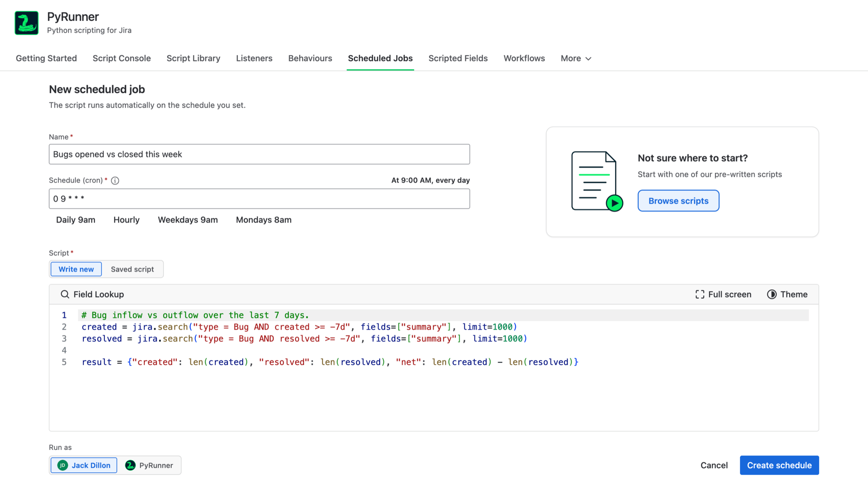Apply the Weekdays 9am preset
This screenshot has width=868, height=484.
click(x=188, y=220)
